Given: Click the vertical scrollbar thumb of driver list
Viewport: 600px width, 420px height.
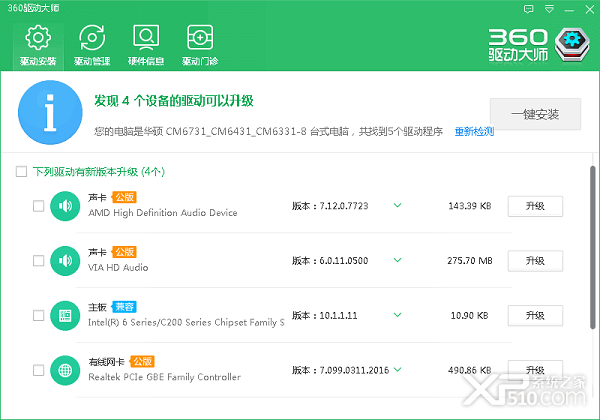Looking at the screenshot, I should point(592,247).
